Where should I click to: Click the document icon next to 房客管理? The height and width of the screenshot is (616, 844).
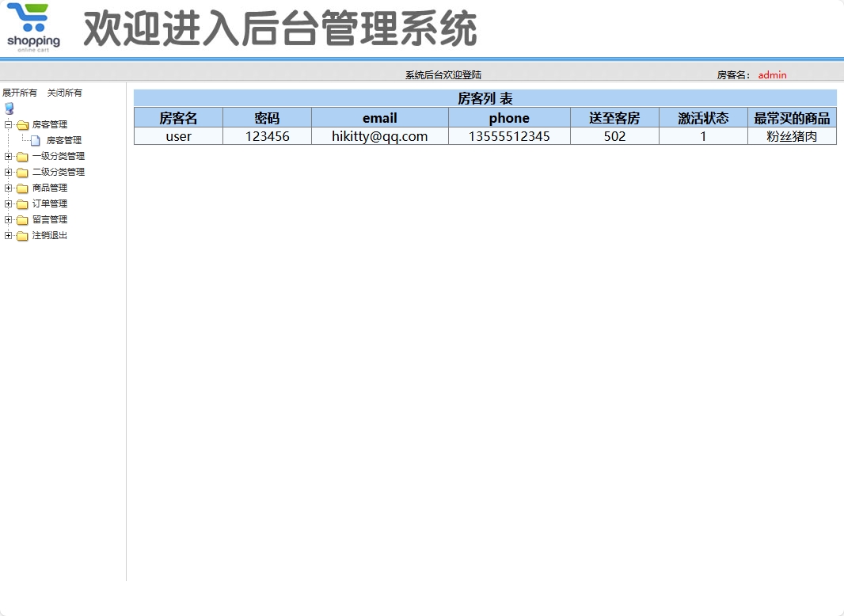(x=33, y=140)
